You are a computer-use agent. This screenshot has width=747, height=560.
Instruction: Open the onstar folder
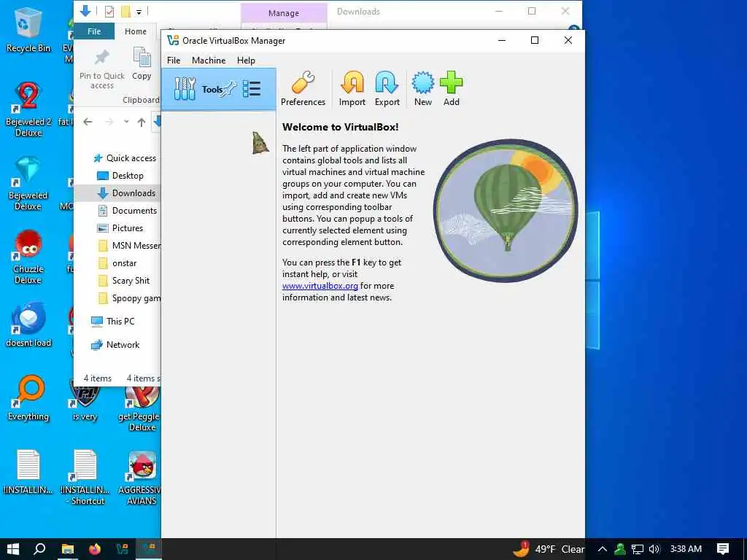(x=117, y=263)
